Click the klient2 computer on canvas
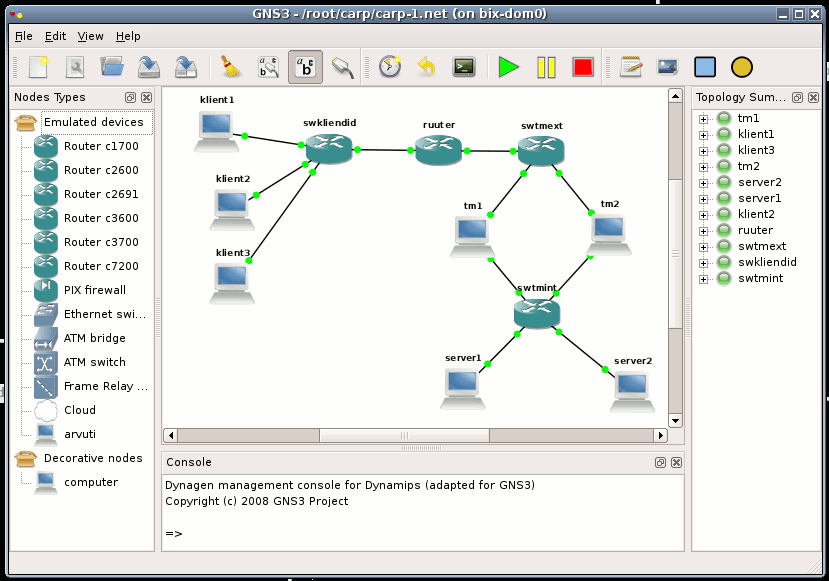This screenshot has width=829, height=581. tap(232, 210)
